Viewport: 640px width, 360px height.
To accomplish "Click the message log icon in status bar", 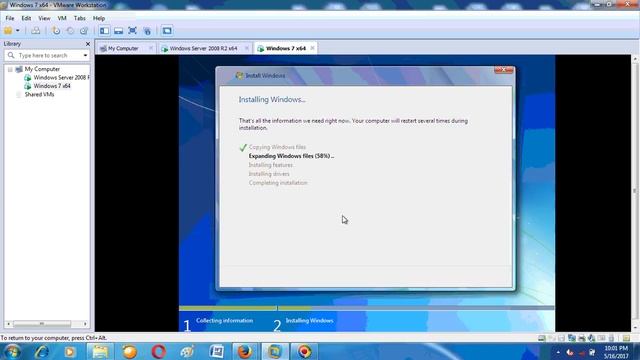I will pos(627,338).
